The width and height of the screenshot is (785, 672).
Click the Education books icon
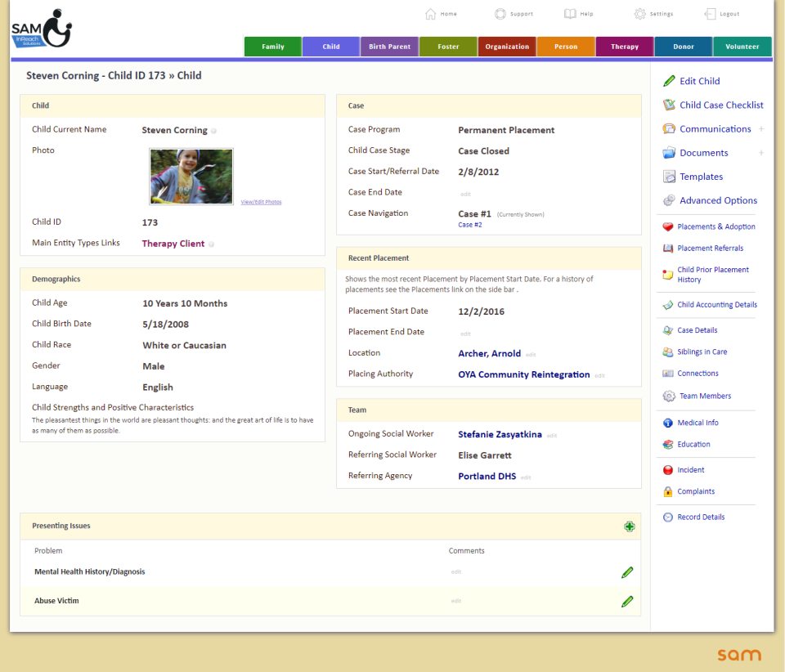pyautogui.click(x=668, y=445)
